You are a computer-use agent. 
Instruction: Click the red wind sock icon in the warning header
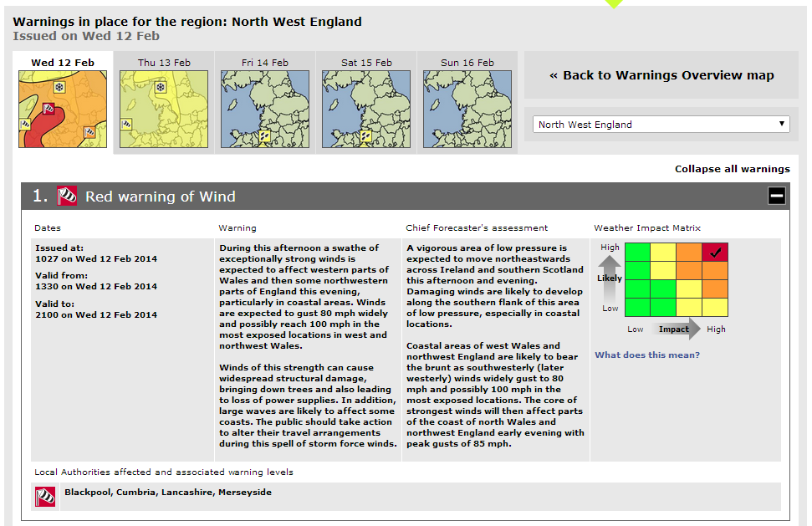click(67, 197)
